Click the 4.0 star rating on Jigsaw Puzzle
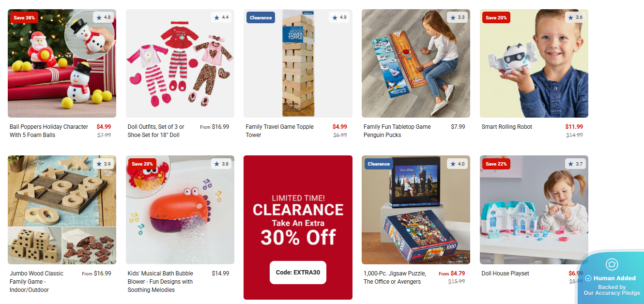The image size is (644, 304). click(457, 164)
